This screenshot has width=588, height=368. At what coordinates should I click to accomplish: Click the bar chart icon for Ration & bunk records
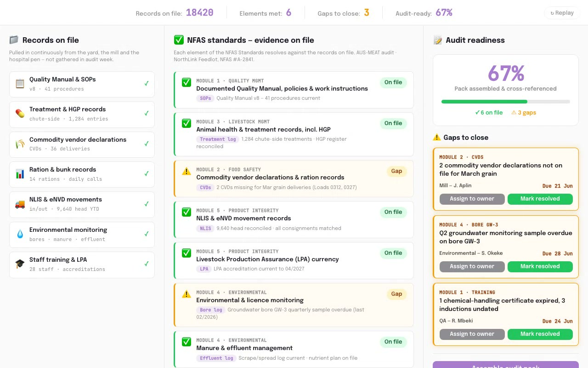[x=20, y=174]
